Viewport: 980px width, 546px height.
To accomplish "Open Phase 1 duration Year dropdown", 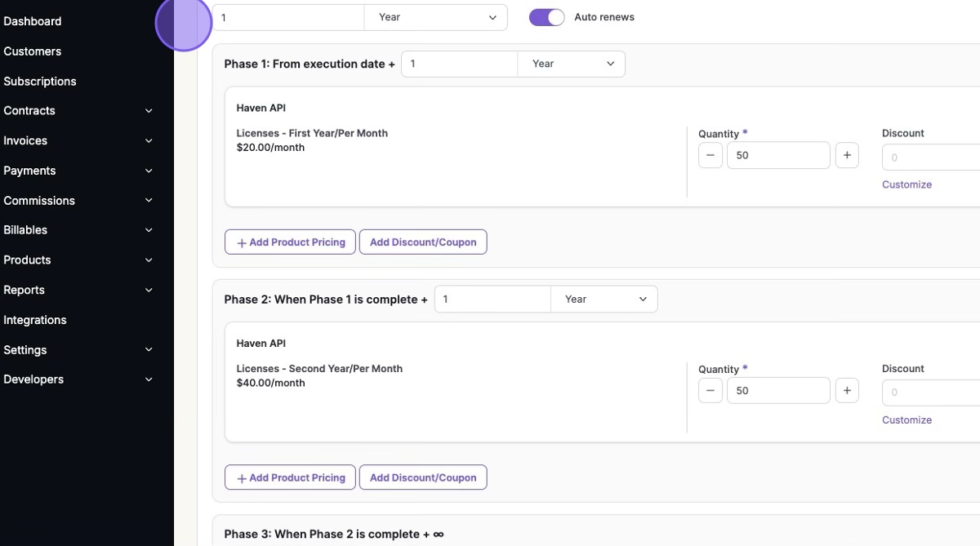I will [x=572, y=64].
